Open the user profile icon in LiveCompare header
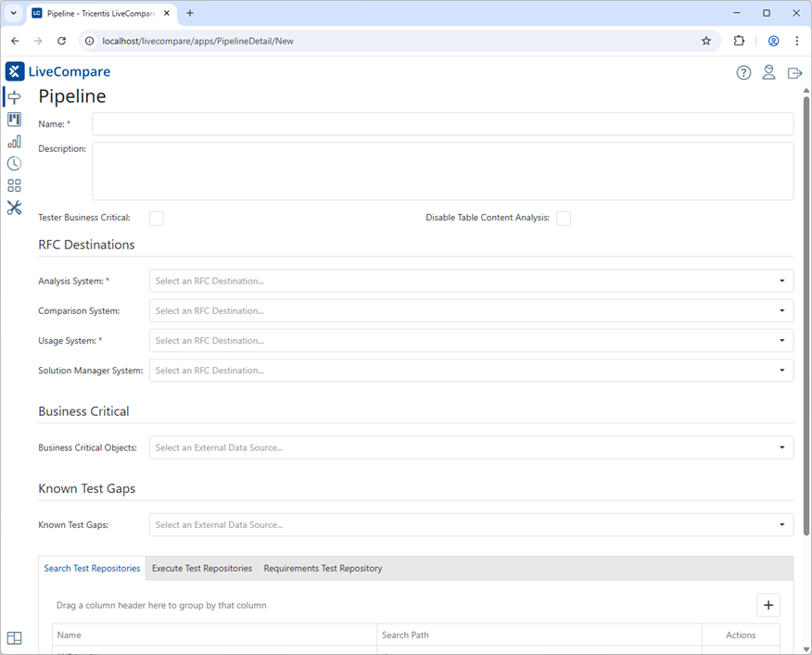Viewport: 812px width, 655px height. tap(769, 72)
